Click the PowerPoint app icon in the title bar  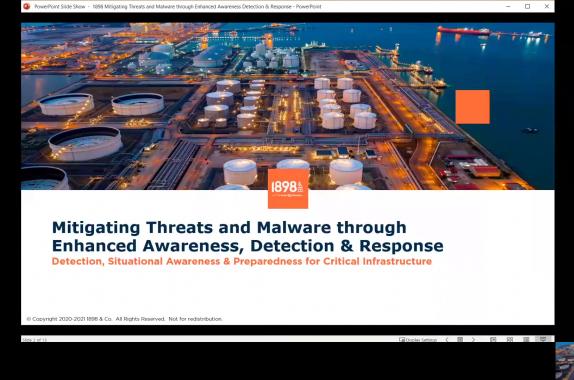pos(26,6)
